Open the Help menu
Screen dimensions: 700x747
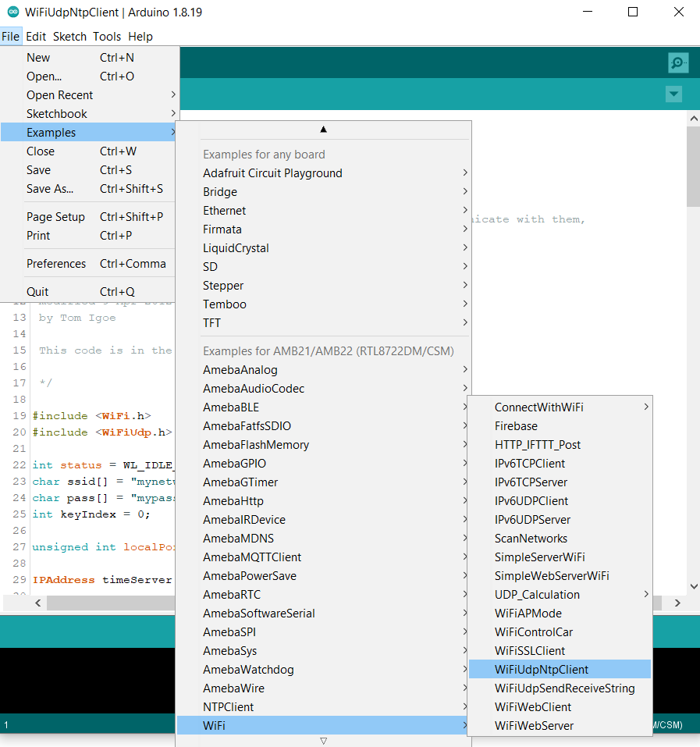[x=140, y=37]
